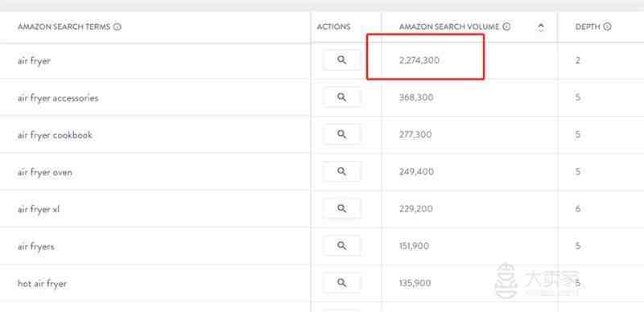Click the Depth column header
This screenshot has height=312, width=644.
[588, 27]
